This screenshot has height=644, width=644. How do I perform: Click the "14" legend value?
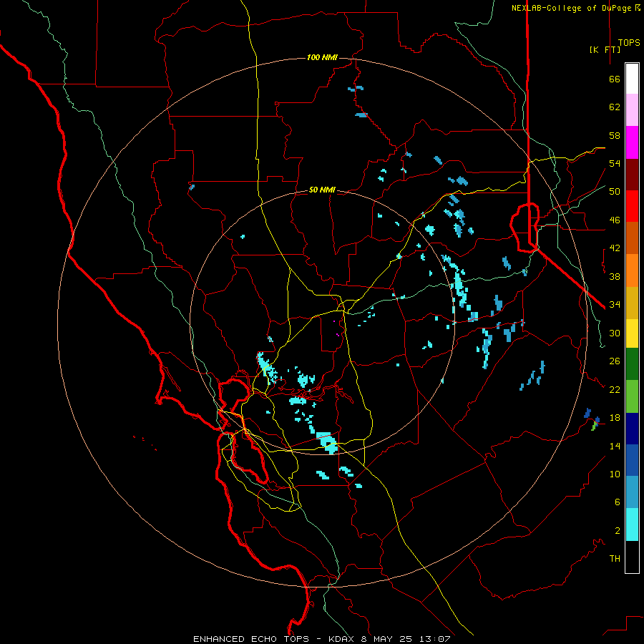(615, 446)
